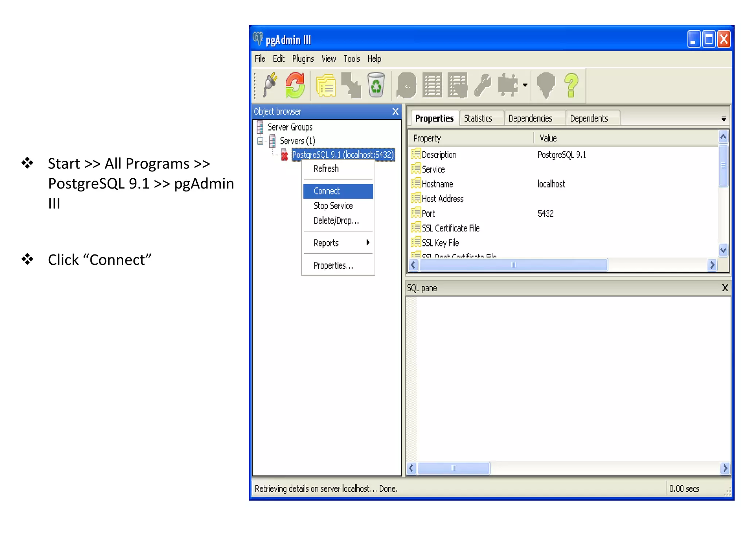Collapse the Servers (1) tree node
747x560 pixels.
coord(260,141)
